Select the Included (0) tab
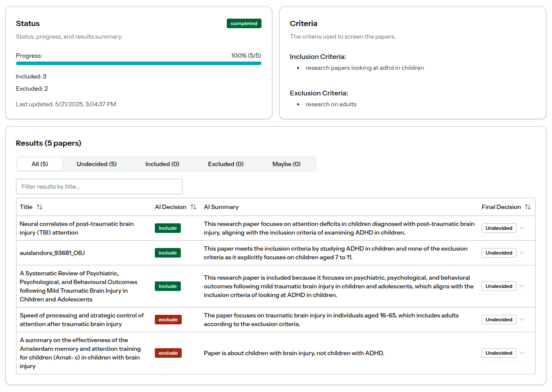The image size is (552, 392). [162, 164]
